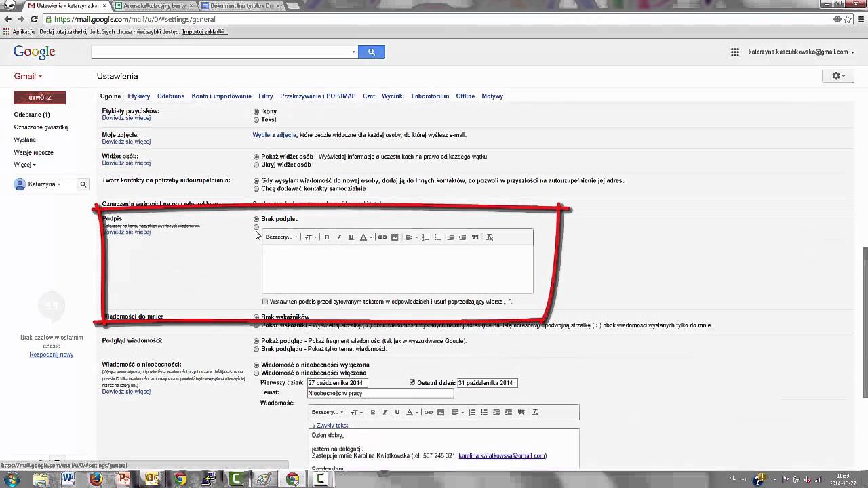Add a bulleted list in the vacation message
The image size is (868, 488).
click(484, 412)
